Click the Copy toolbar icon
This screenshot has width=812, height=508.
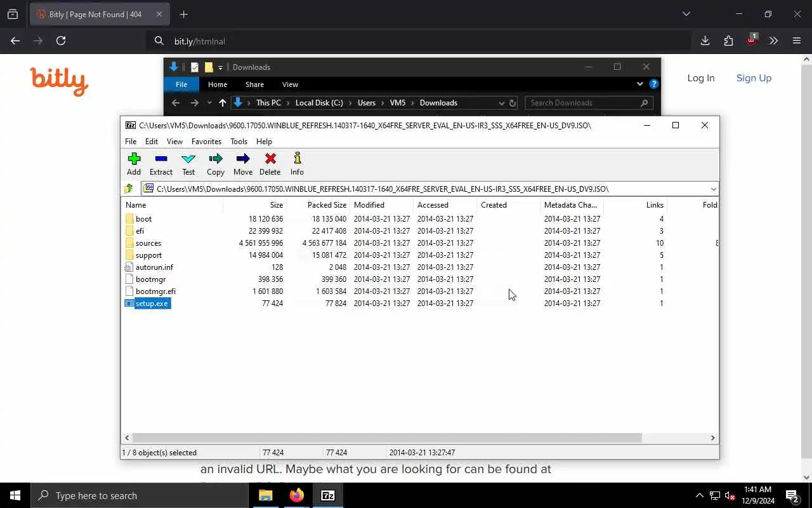216,164
